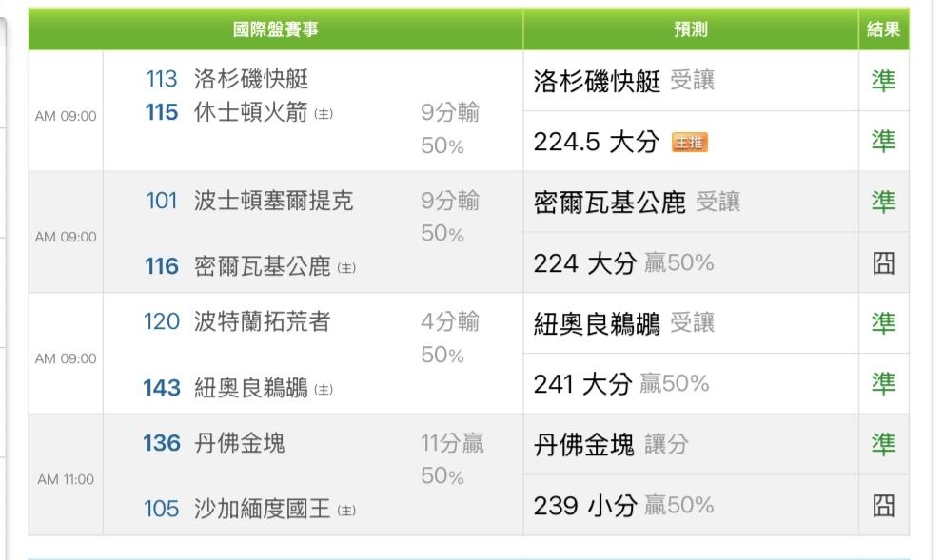The image size is (944, 560).
Task: Click the AM 11:00 game time cell
Action: coord(66,479)
